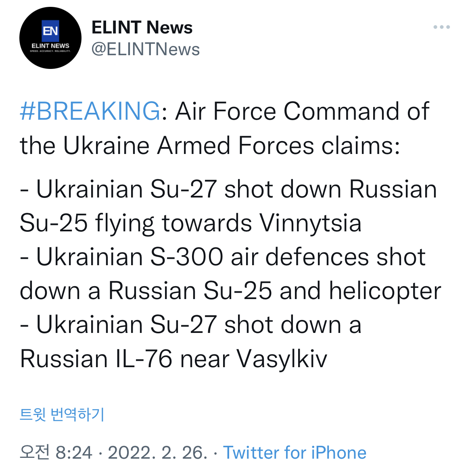Image resolution: width=472 pixels, height=476 pixels.
Task: Select 'down a Russian Su-25 and helicopter' line
Action: pyautogui.click(x=230, y=291)
